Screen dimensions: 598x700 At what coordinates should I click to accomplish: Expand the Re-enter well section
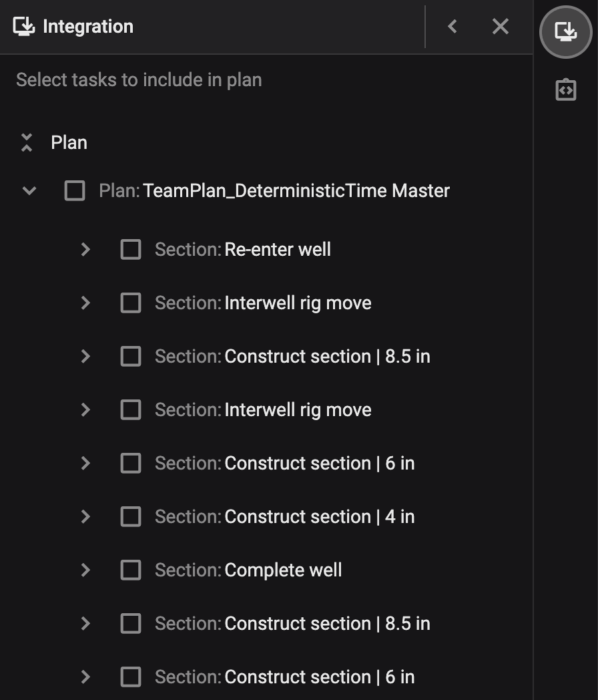85,249
